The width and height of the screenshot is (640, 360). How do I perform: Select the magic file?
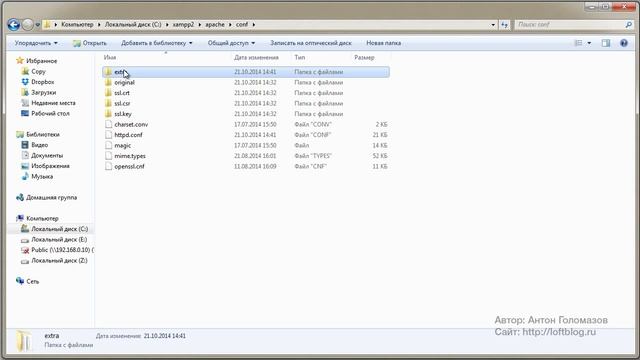pyautogui.click(x=122, y=146)
